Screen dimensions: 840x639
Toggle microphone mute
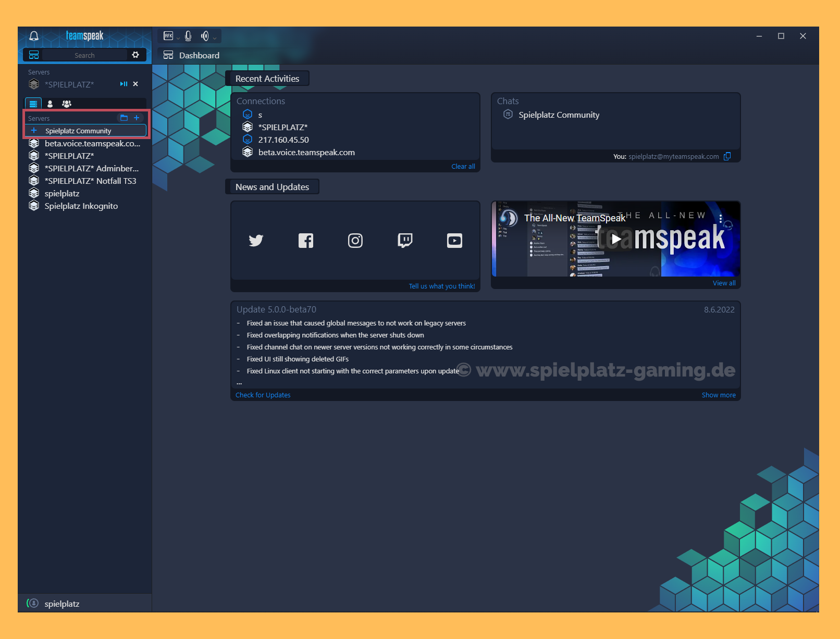[188, 36]
